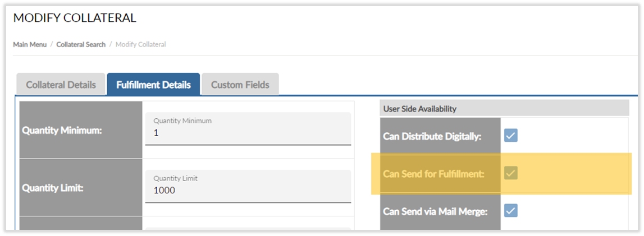Viewport: 644px width, 236px height.
Task: Click the MODIFY COLLATERAL page heading
Action: coord(75,18)
